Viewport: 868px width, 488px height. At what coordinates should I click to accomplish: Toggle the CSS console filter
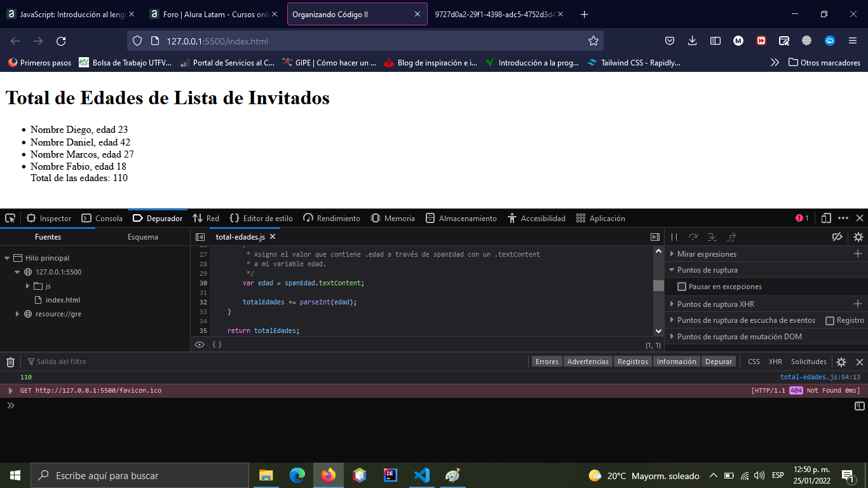coord(754,362)
